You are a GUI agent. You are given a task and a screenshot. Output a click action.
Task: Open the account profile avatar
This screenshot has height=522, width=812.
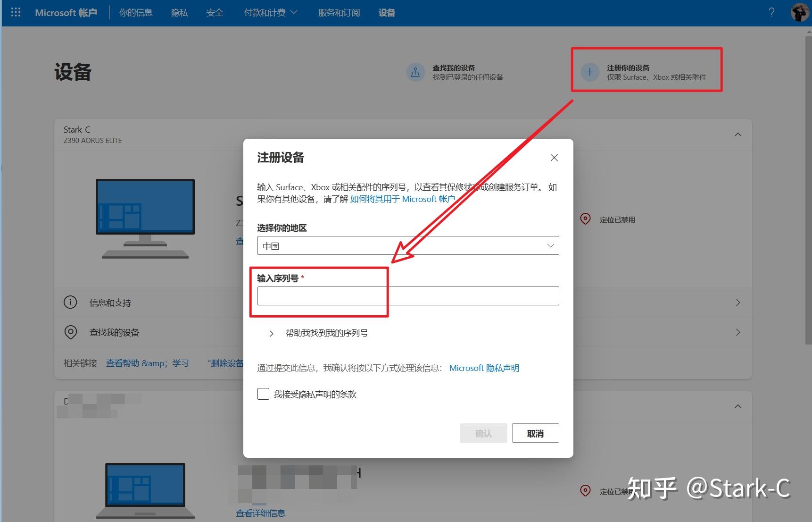(x=800, y=12)
